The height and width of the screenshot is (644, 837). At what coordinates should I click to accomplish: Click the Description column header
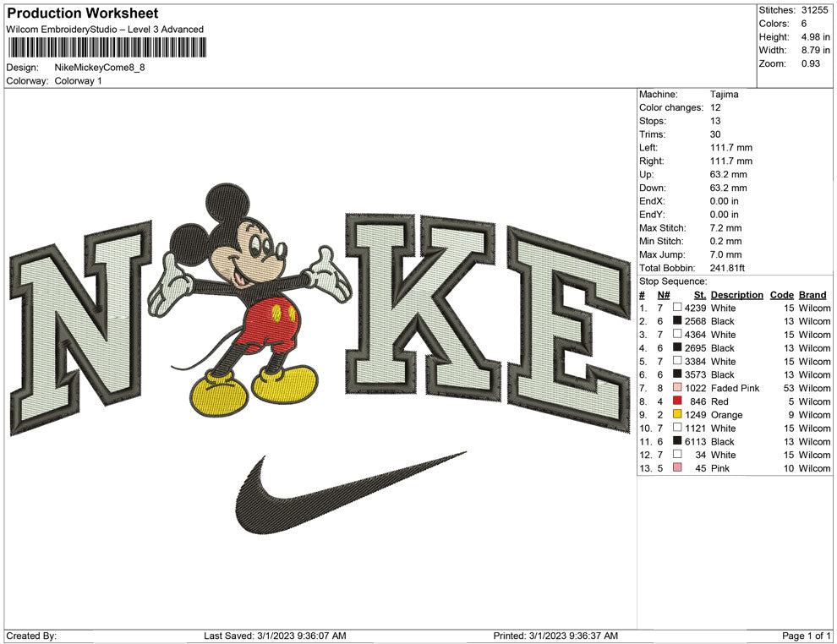tap(736, 294)
